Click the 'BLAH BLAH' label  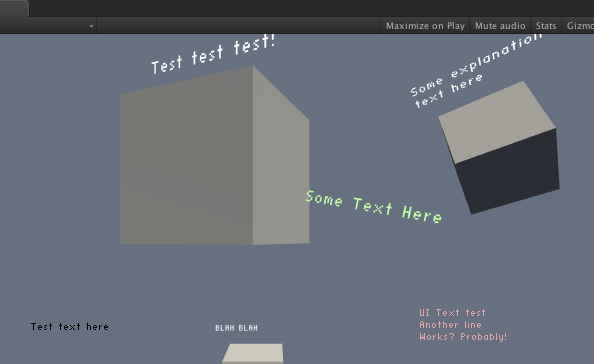[x=236, y=328]
